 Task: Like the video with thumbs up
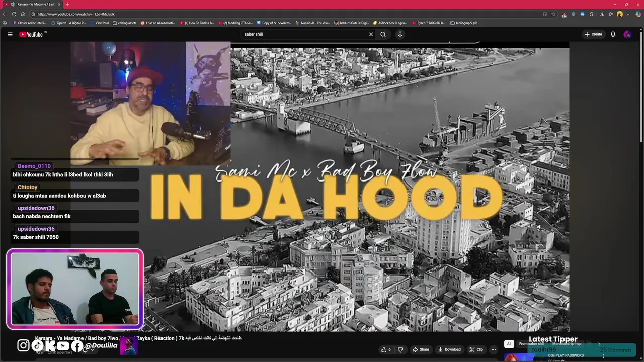tap(386, 349)
